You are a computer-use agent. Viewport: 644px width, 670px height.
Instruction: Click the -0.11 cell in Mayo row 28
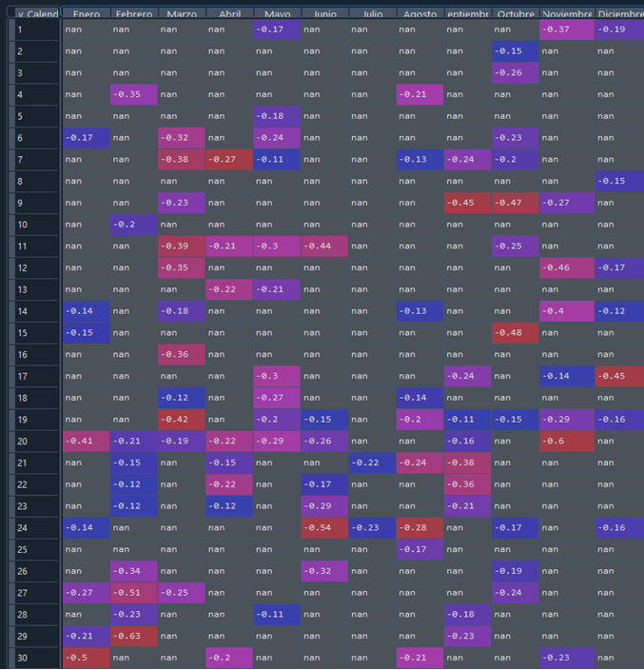tap(277, 615)
